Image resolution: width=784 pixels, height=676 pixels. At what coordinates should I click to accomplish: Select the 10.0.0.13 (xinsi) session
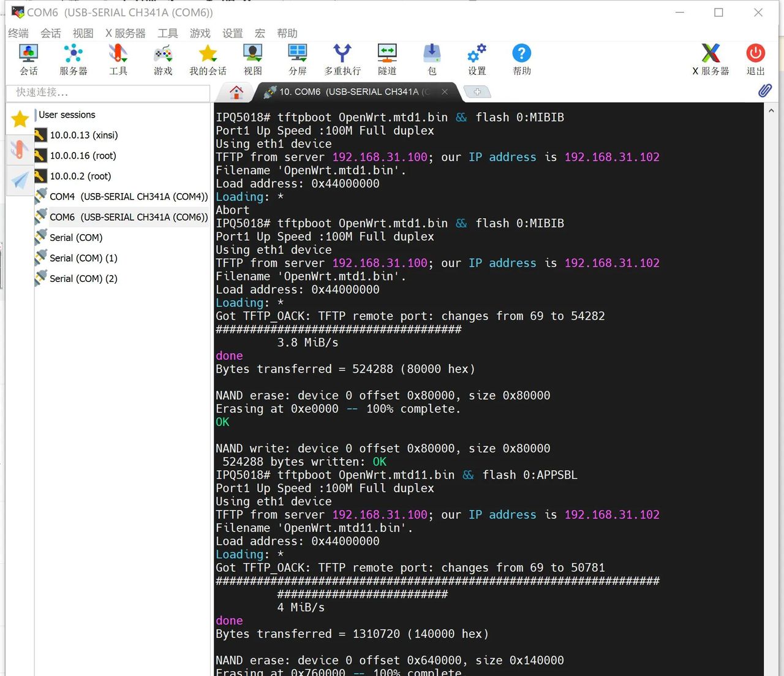point(84,135)
